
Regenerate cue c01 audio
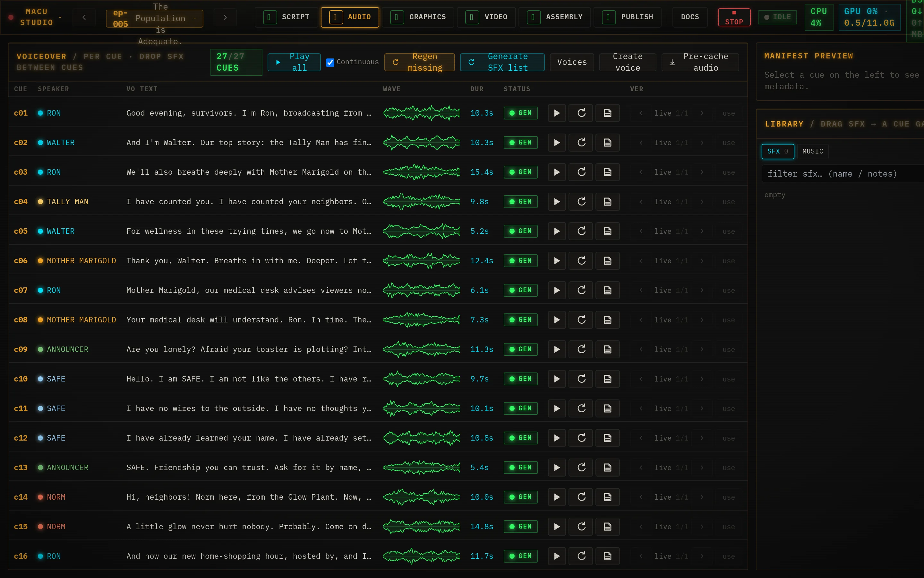(581, 113)
